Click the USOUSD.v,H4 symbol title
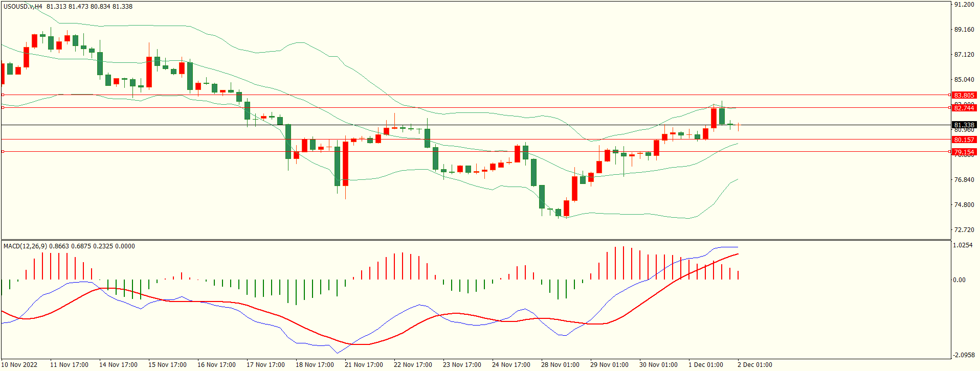 click(23, 7)
